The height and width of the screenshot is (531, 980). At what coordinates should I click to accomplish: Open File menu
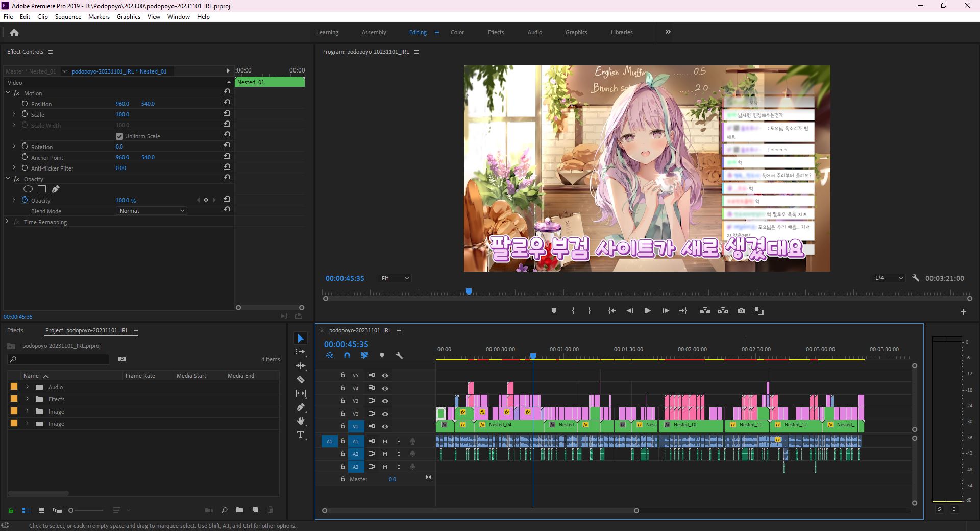8,16
